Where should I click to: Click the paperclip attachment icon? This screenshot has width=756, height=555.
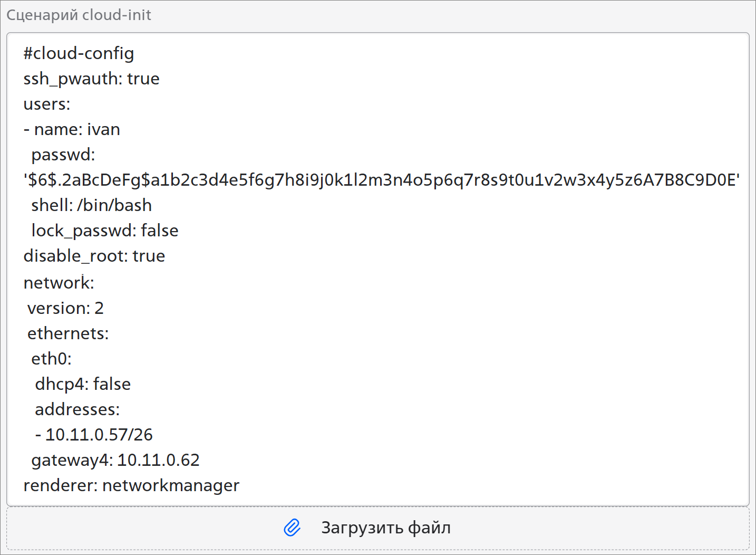292,528
